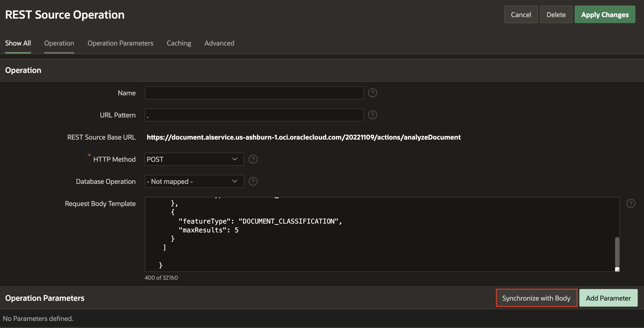The width and height of the screenshot is (644, 328).
Task: Click the Cancel button
Action: (521, 15)
